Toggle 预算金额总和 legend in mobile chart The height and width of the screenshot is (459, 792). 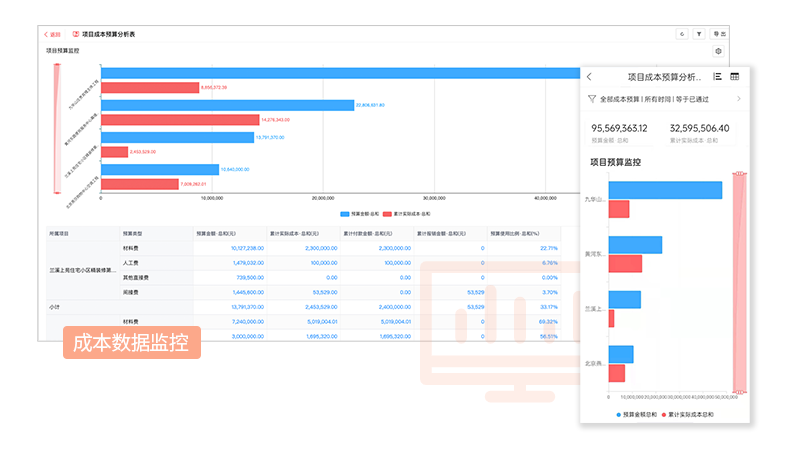(629, 413)
